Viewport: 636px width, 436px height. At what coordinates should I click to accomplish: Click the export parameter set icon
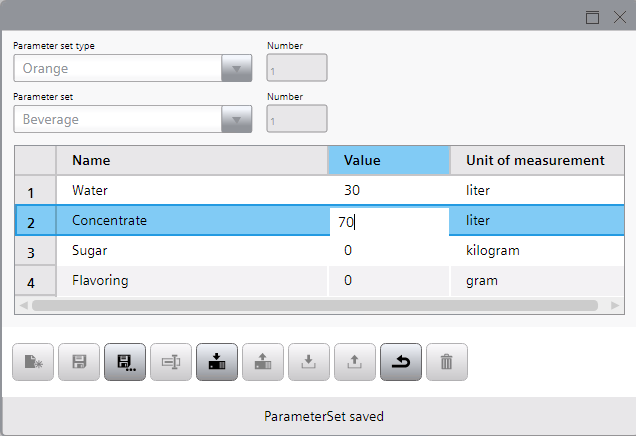[x=355, y=362]
